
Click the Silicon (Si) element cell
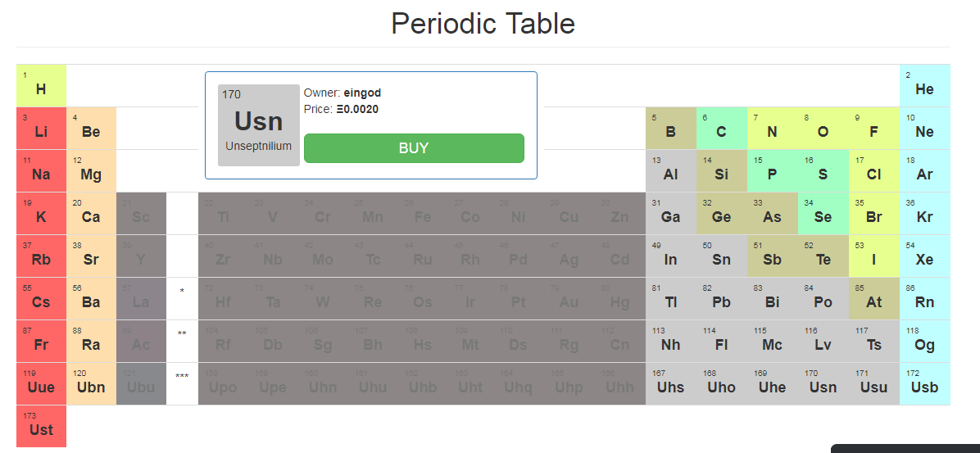[721, 171]
